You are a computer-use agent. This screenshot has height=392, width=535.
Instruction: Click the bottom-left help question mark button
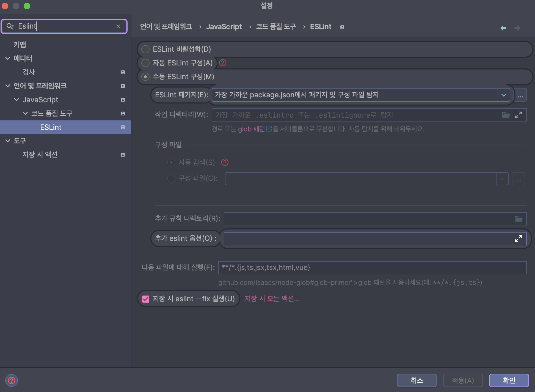point(12,380)
